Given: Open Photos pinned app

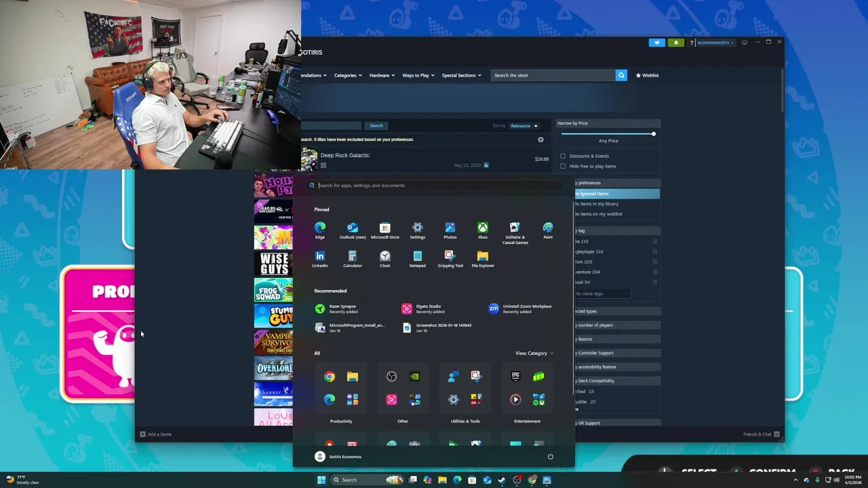Looking at the screenshot, I should pos(450,230).
